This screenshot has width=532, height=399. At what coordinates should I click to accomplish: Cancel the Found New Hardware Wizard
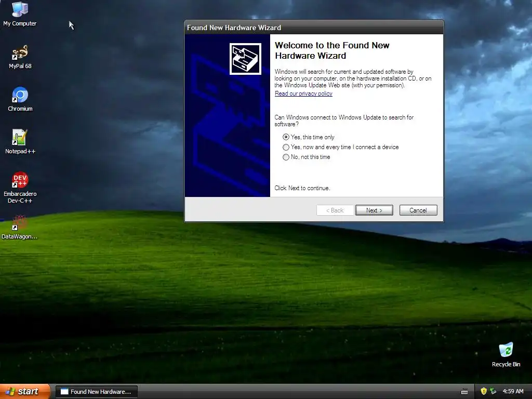click(x=418, y=210)
